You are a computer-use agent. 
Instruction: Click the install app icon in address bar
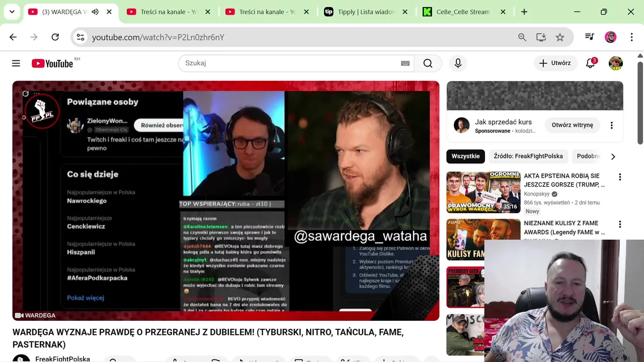tap(541, 37)
